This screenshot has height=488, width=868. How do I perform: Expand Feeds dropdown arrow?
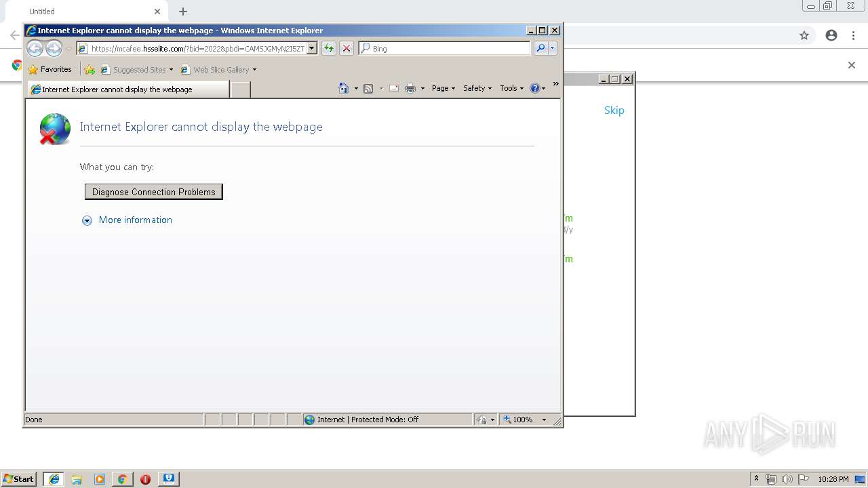(381, 89)
